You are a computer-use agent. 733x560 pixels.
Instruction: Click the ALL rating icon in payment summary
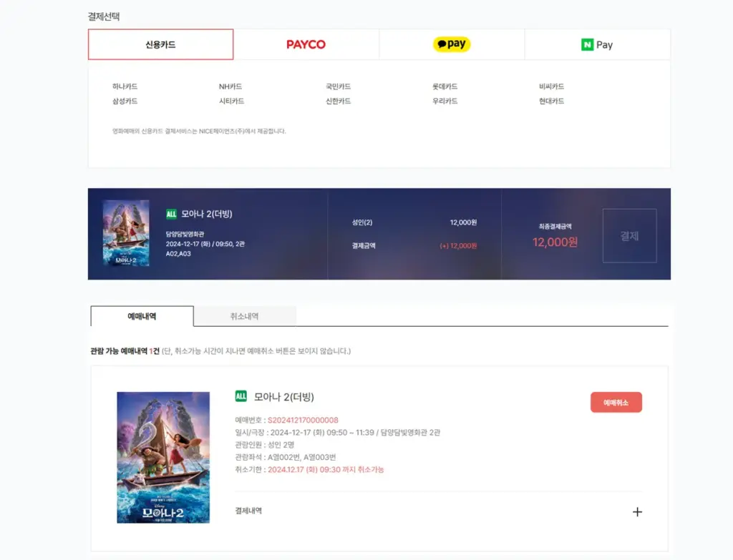pyautogui.click(x=171, y=214)
